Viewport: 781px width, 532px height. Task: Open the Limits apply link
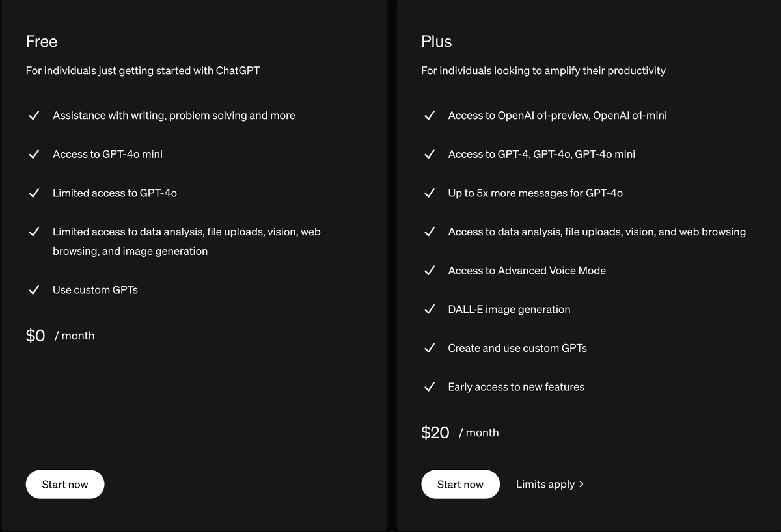[x=550, y=485]
